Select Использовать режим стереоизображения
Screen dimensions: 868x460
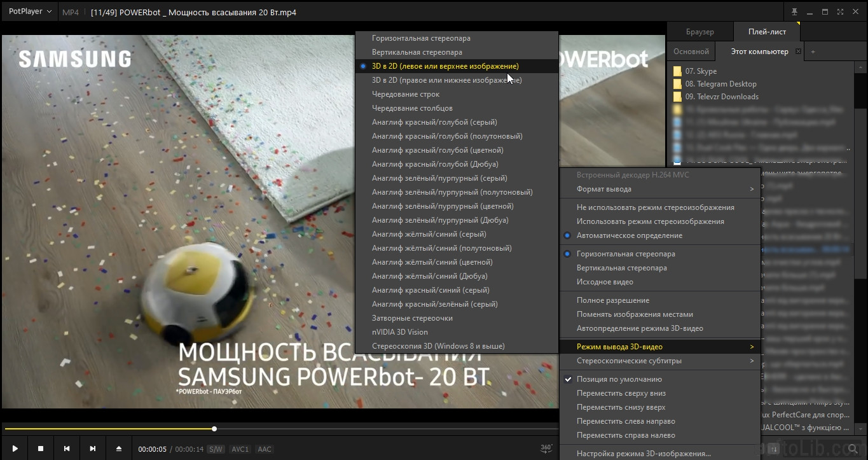tap(660, 221)
